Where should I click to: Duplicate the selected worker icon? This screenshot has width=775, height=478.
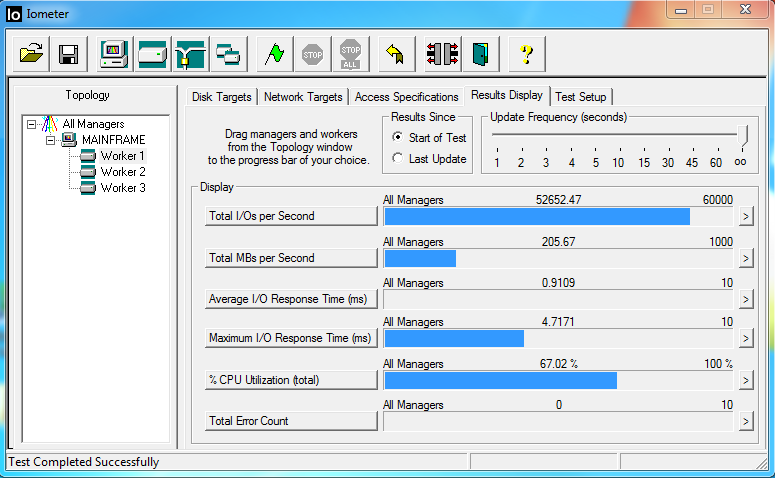click(228, 54)
